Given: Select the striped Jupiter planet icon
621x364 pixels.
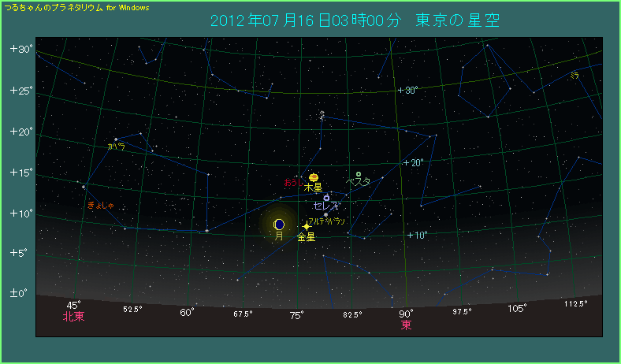Looking at the screenshot, I should (x=314, y=177).
